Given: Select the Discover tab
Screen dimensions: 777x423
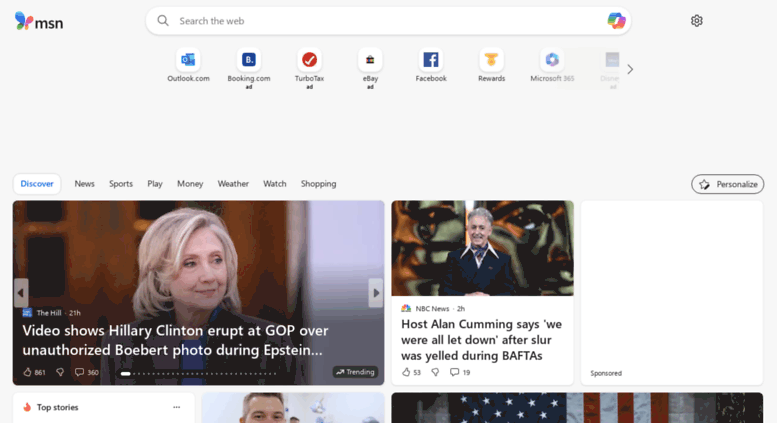Looking at the screenshot, I should pyautogui.click(x=37, y=184).
